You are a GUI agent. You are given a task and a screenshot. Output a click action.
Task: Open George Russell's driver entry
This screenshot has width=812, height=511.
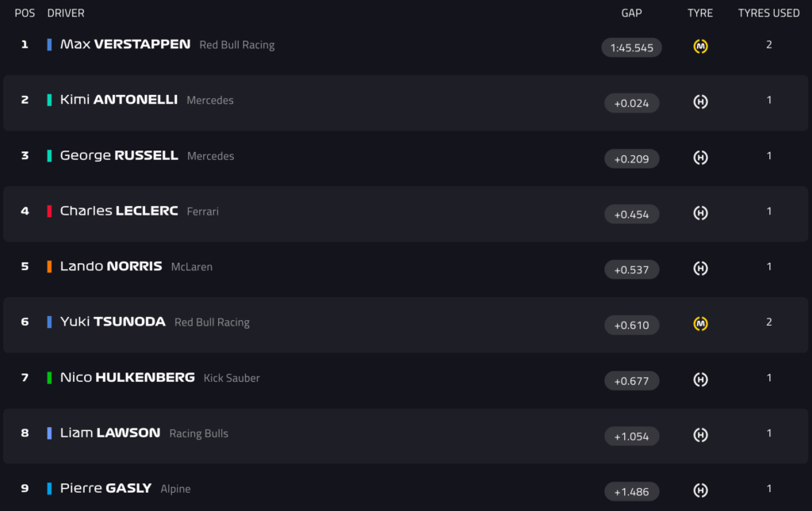pyautogui.click(x=119, y=155)
